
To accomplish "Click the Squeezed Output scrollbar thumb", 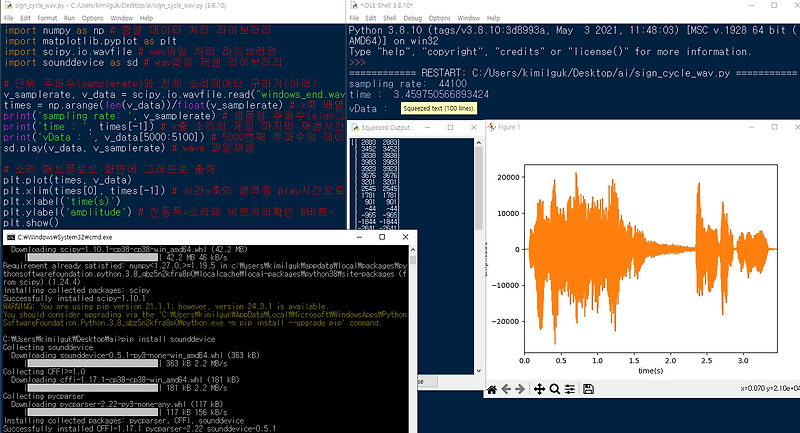I will click(x=479, y=189).
